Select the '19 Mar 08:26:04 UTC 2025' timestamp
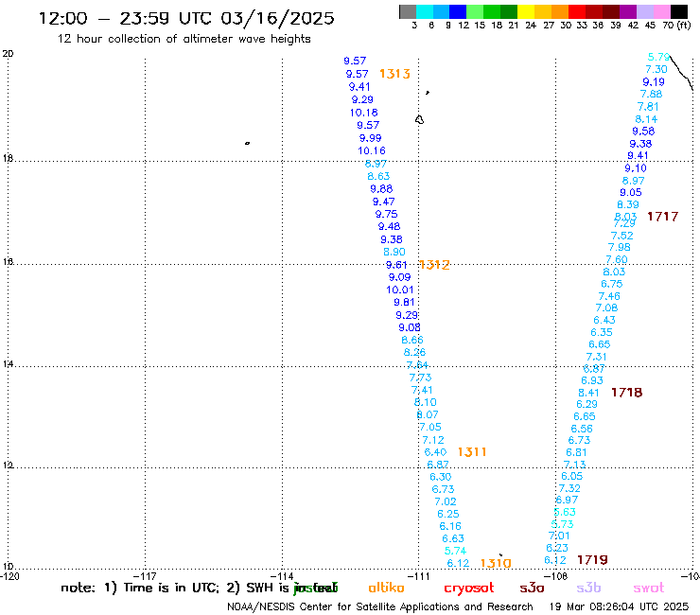 click(x=619, y=607)
